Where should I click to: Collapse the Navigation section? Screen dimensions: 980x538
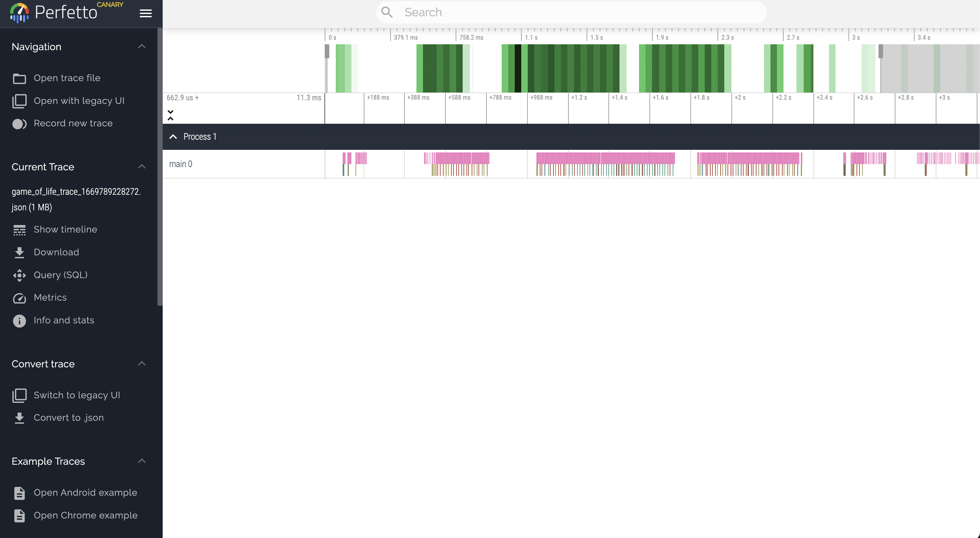[x=142, y=47]
